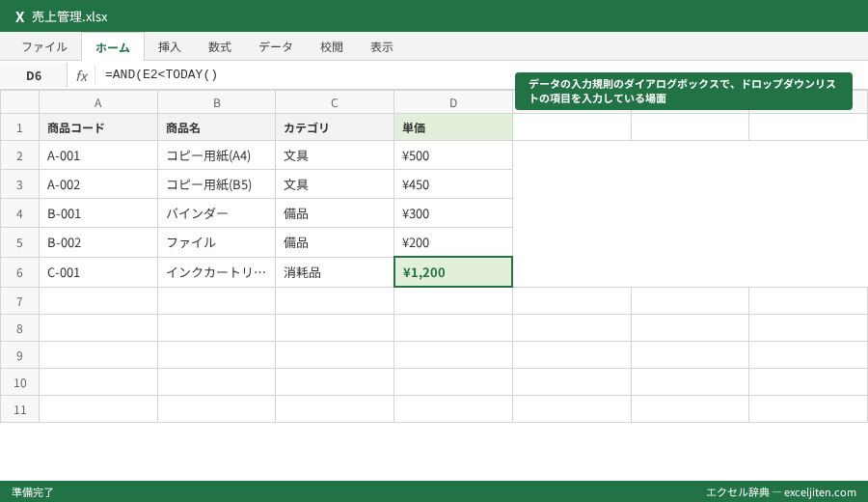Screen dimensions: 868x502
Task: Select row 2 header
Action: (19, 155)
